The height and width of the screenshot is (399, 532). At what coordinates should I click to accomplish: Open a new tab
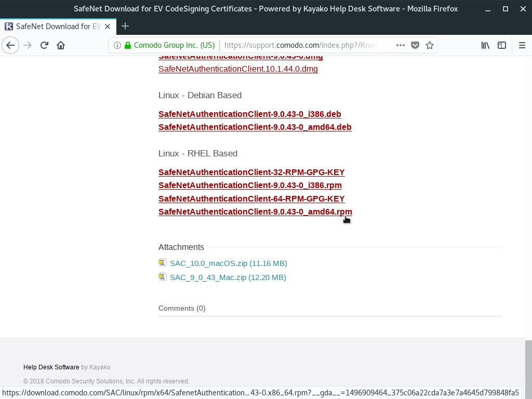click(125, 26)
